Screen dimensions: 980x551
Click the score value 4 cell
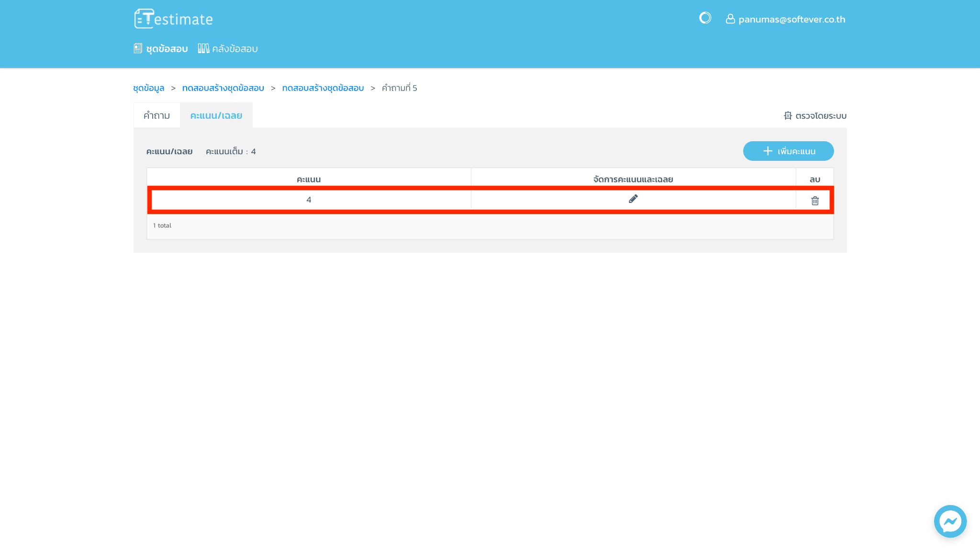[309, 200]
